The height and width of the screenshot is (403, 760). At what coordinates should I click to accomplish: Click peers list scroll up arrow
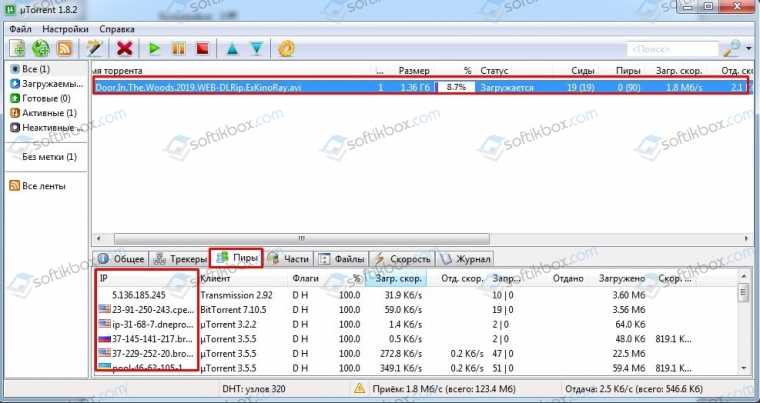[x=744, y=276]
